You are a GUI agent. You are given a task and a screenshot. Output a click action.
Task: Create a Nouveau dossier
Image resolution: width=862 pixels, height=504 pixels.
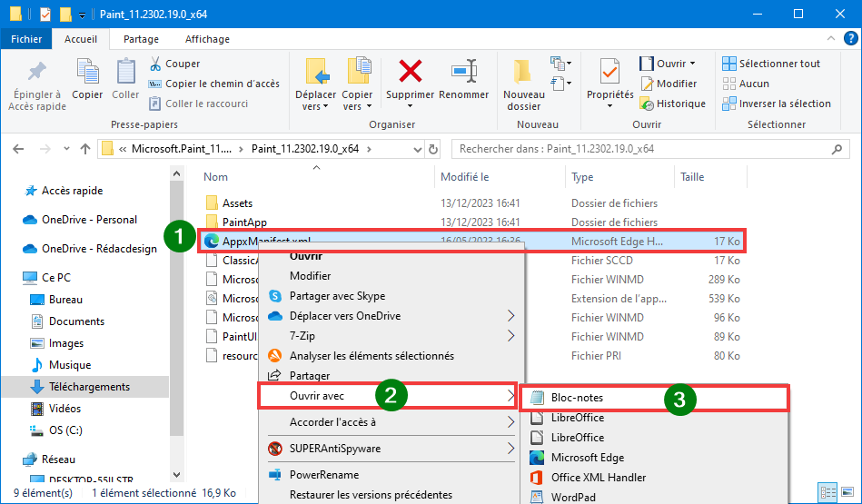523,84
